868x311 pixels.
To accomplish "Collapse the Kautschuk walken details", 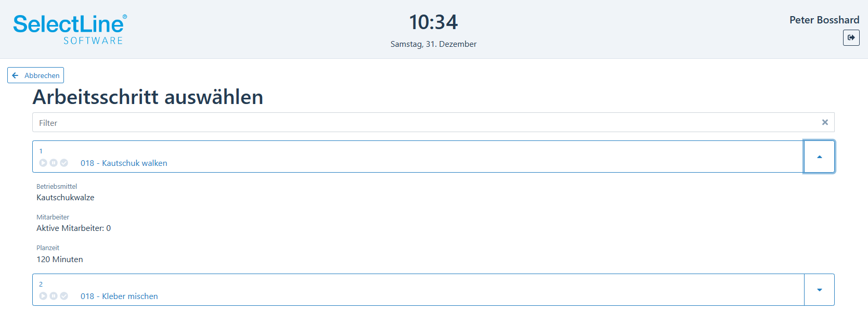I will tap(819, 157).
